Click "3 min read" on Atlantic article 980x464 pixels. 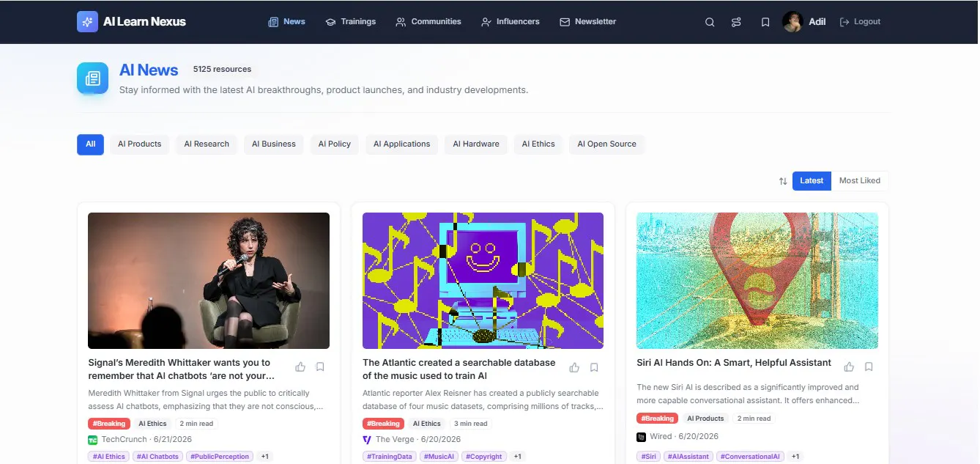(x=471, y=424)
